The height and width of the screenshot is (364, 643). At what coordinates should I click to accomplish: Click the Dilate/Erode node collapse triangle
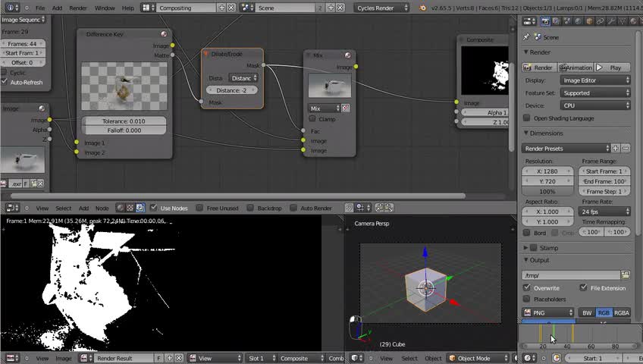[x=205, y=54]
